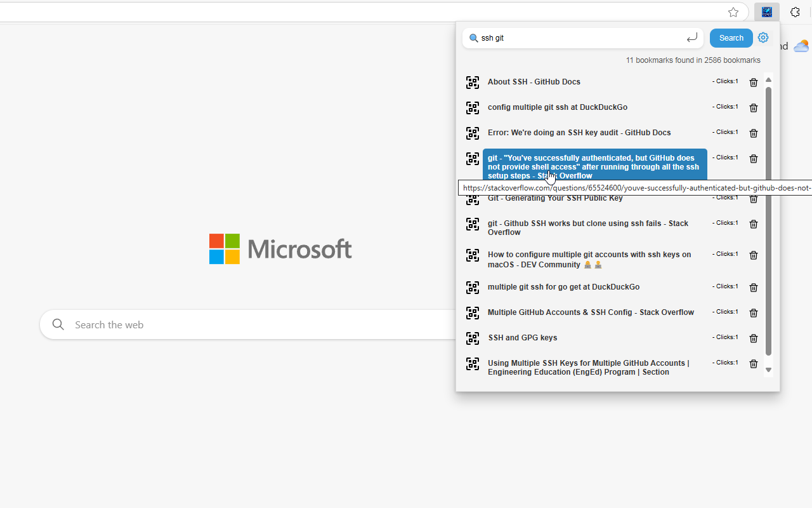Show QR code for 'SSH key audit' bookmark
The image size is (812, 508).
[x=473, y=133]
